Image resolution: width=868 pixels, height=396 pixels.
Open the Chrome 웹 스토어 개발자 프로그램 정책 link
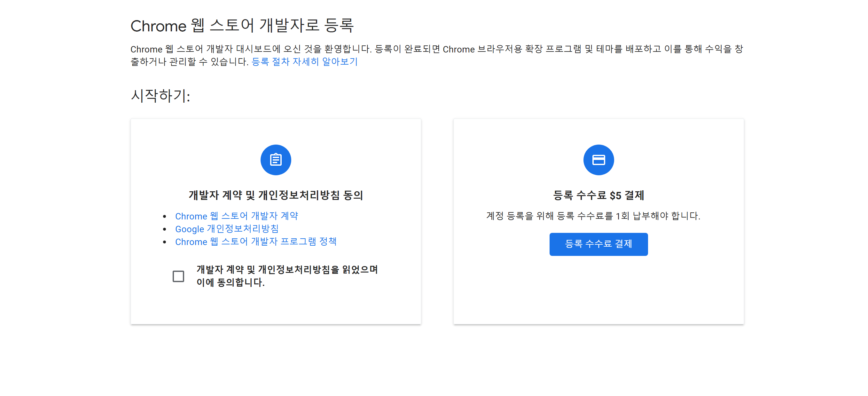point(256,241)
